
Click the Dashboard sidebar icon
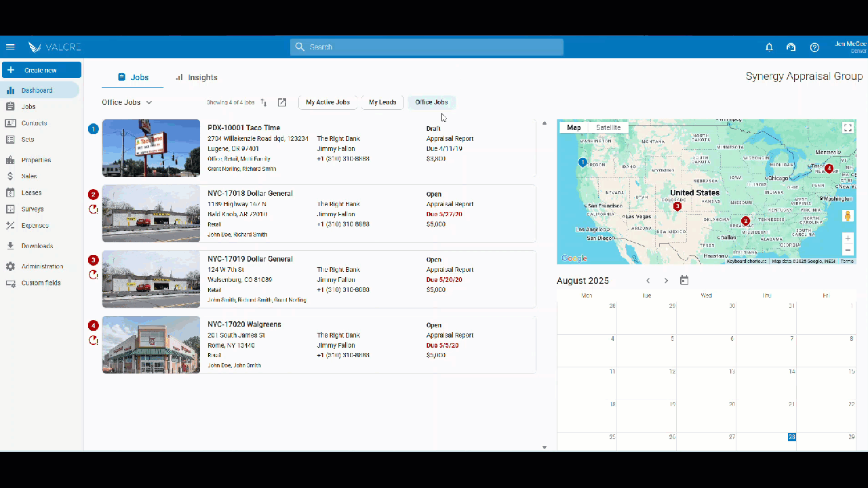[x=10, y=90]
